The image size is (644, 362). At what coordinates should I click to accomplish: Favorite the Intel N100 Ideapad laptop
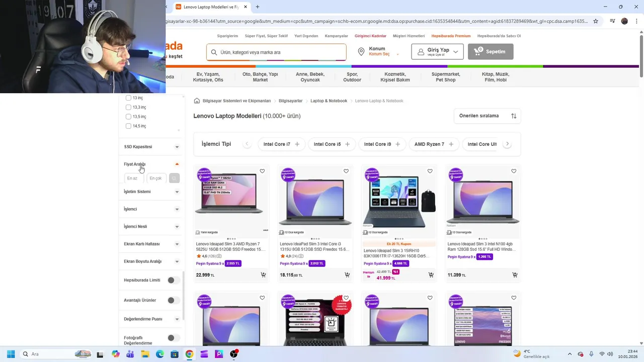coord(514,171)
